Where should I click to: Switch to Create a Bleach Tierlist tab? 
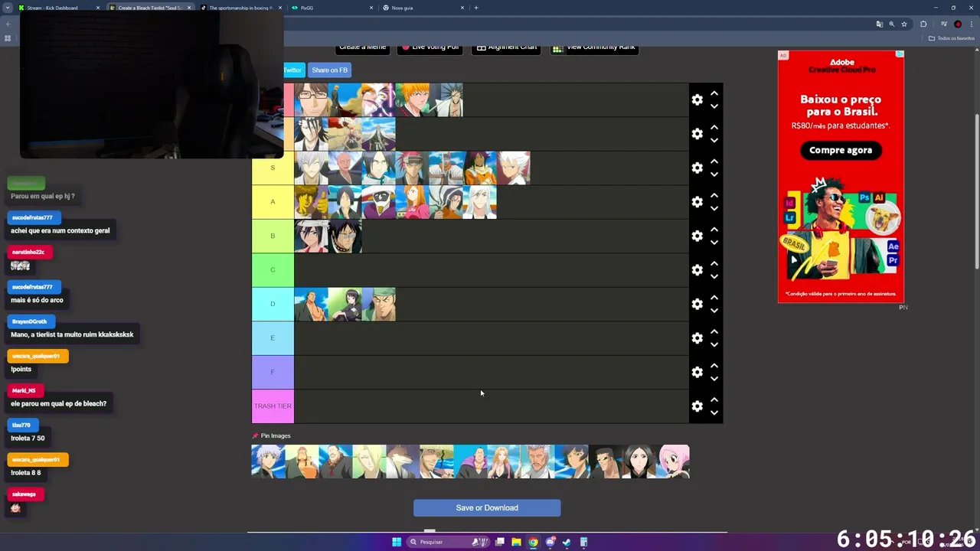151,8
